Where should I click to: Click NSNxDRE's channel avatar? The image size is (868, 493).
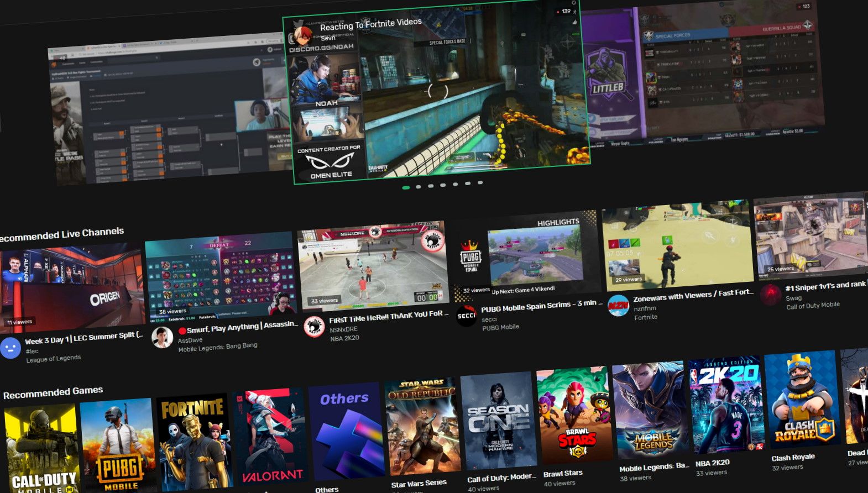[x=314, y=327]
